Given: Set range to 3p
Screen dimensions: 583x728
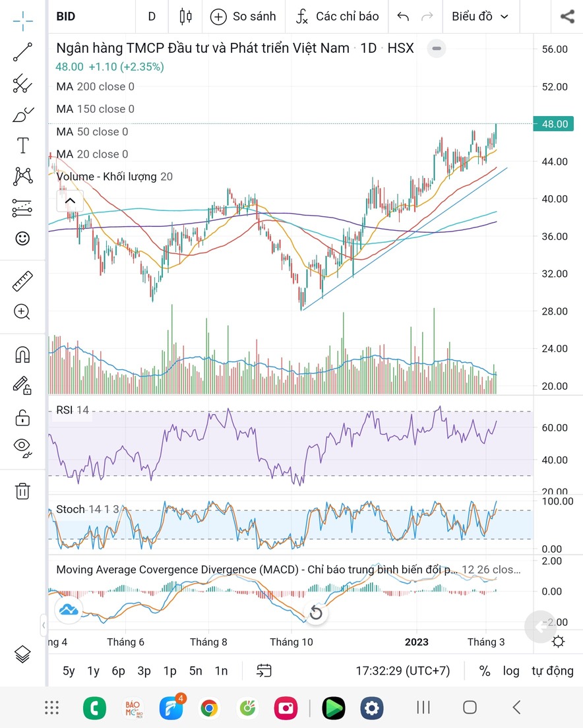Looking at the screenshot, I should (144, 671).
